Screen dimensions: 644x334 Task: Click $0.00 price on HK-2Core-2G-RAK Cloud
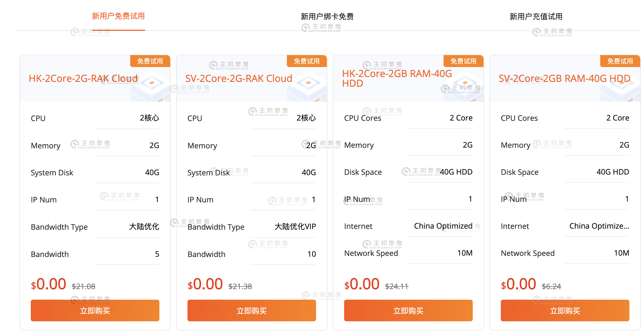point(49,284)
